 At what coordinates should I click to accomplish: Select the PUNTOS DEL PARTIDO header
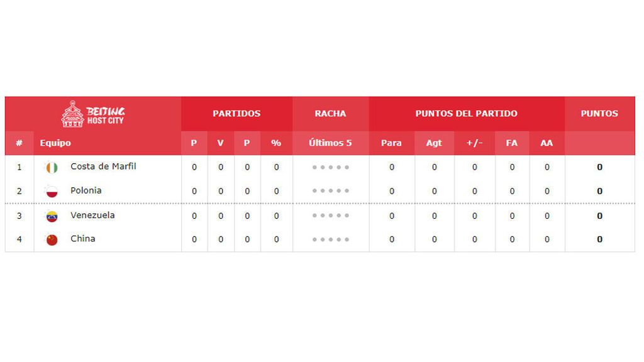click(467, 114)
